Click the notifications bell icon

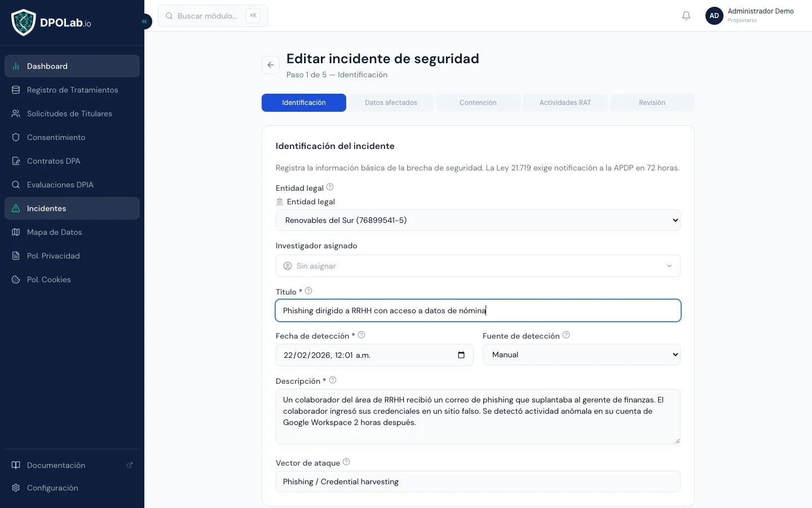(686, 16)
